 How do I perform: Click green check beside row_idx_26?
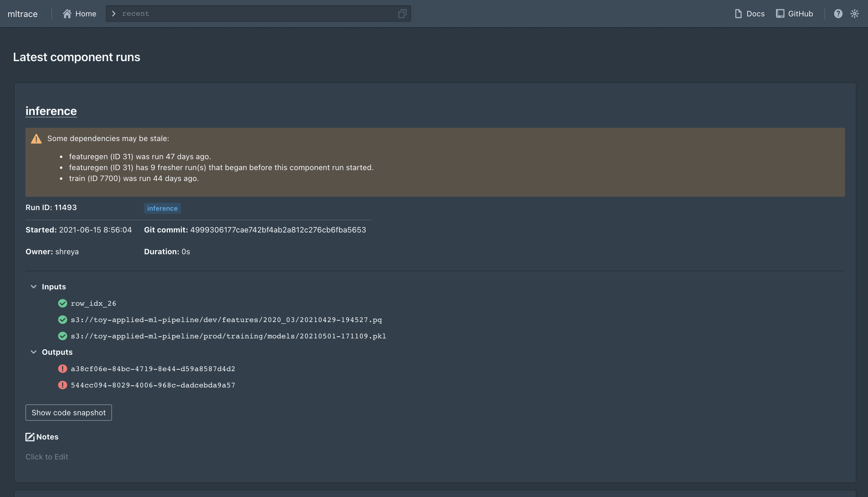pyautogui.click(x=62, y=303)
